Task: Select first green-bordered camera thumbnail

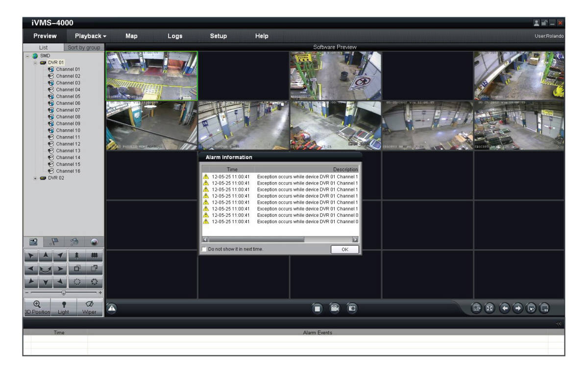Action: [x=152, y=76]
